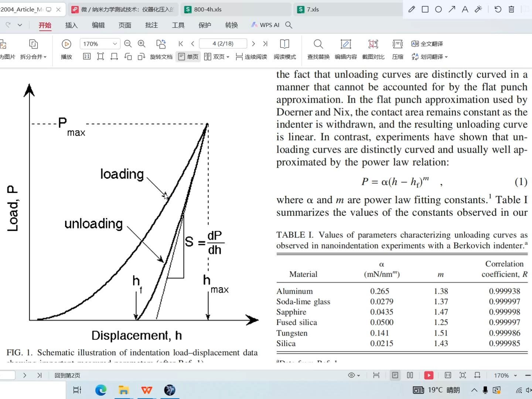Screen dimensions: 532x399
Task: Expand the 拆分合并 split merge dropdown
Action: coord(45,57)
